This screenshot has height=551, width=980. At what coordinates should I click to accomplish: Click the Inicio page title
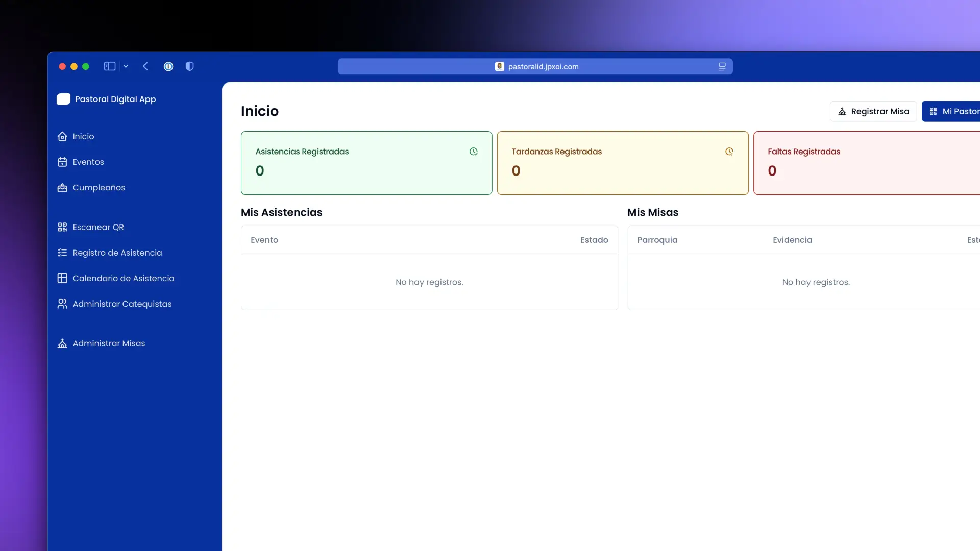coord(260,111)
